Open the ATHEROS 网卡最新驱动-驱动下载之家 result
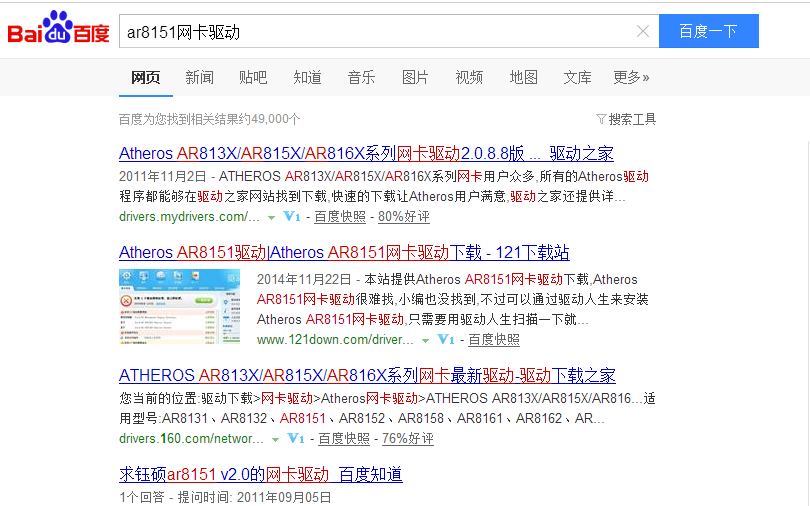 point(367,375)
